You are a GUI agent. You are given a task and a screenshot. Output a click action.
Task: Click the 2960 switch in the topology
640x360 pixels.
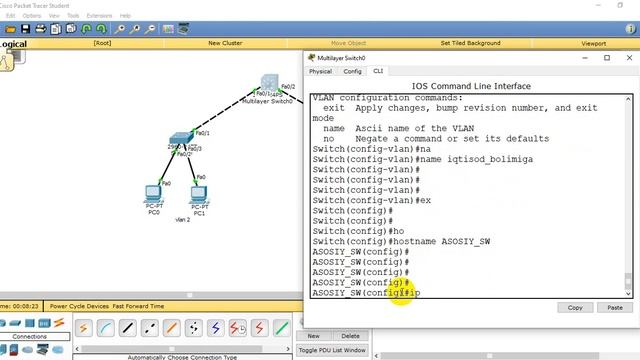[181, 138]
